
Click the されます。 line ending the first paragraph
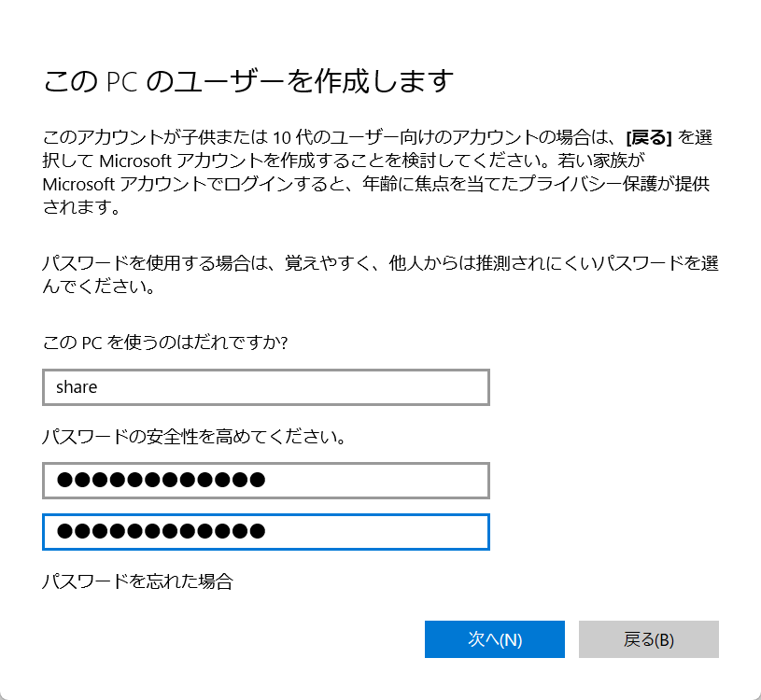click(81, 207)
